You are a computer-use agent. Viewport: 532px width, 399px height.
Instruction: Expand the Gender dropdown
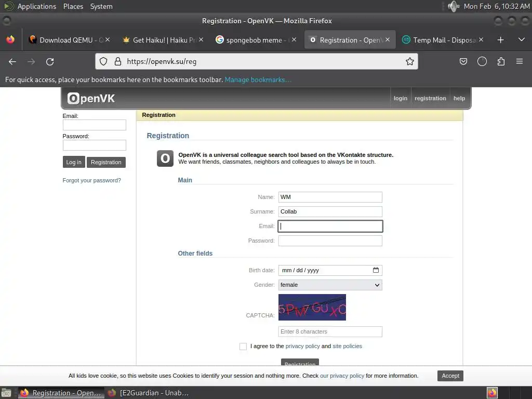point(330,285)
